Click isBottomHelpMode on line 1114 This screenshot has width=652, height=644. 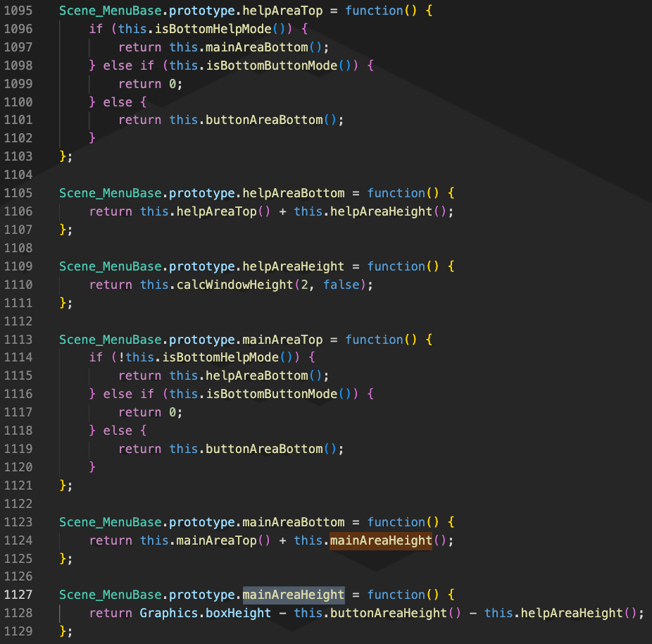(x=220, y=357)
